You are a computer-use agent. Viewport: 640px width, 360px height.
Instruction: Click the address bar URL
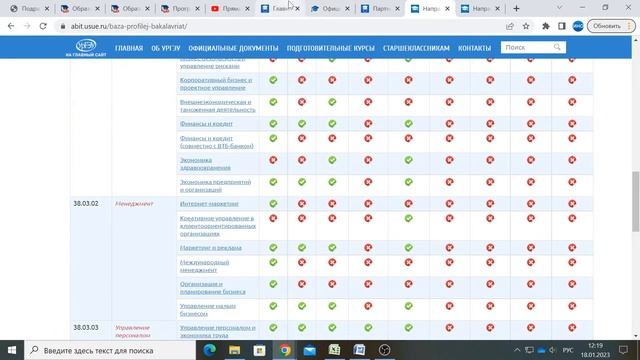click(129, 26)
